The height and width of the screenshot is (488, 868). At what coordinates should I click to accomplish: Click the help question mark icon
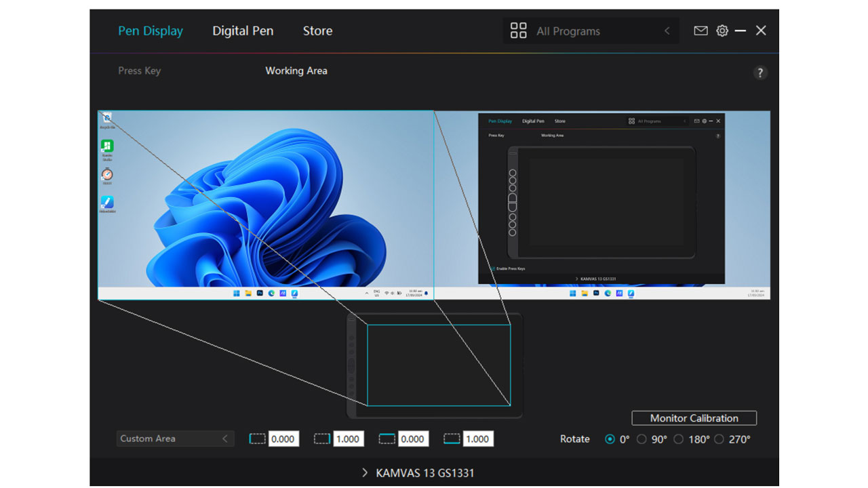pos(760,73)
